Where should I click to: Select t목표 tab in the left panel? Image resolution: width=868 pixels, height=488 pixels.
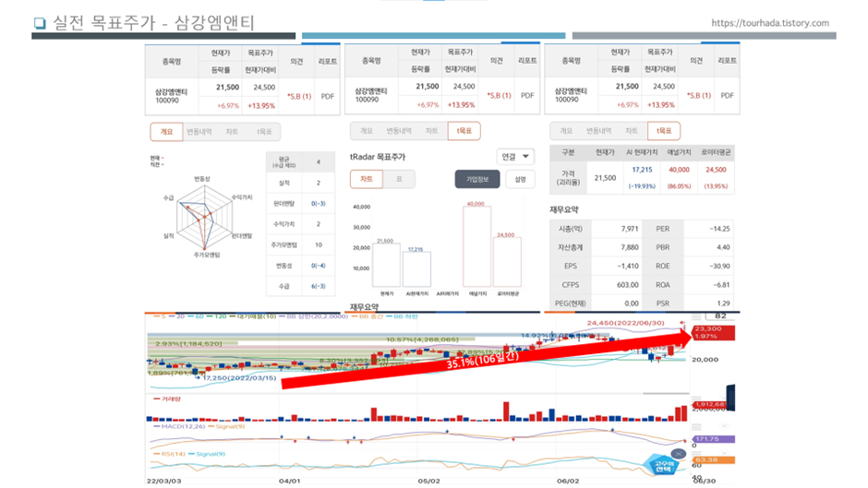(264, 132)
